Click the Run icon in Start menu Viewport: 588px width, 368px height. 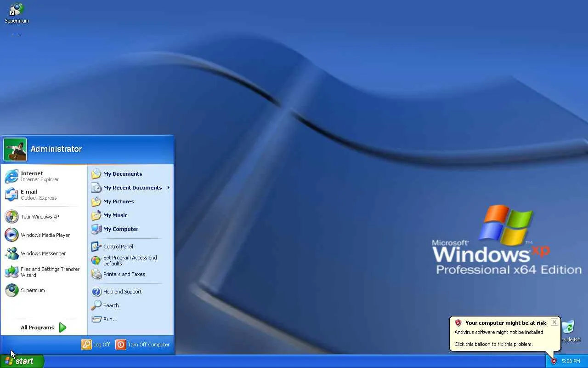click(x=96, y=319)
